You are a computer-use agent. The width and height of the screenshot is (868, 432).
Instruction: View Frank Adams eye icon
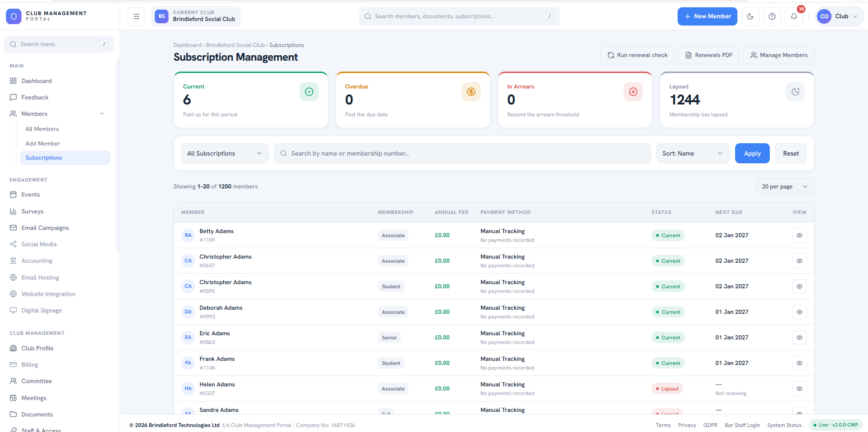point(800,363)
